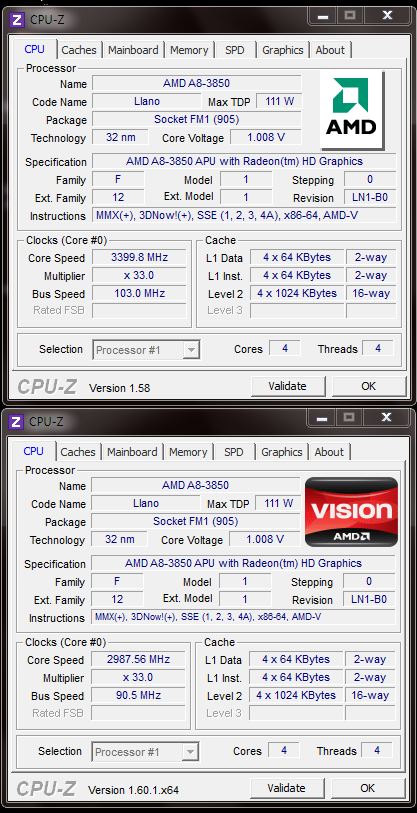This screenshot has width=417, height=813.
Task: Click the Name field in the version 1.58 window
Action: pos(197,83)
